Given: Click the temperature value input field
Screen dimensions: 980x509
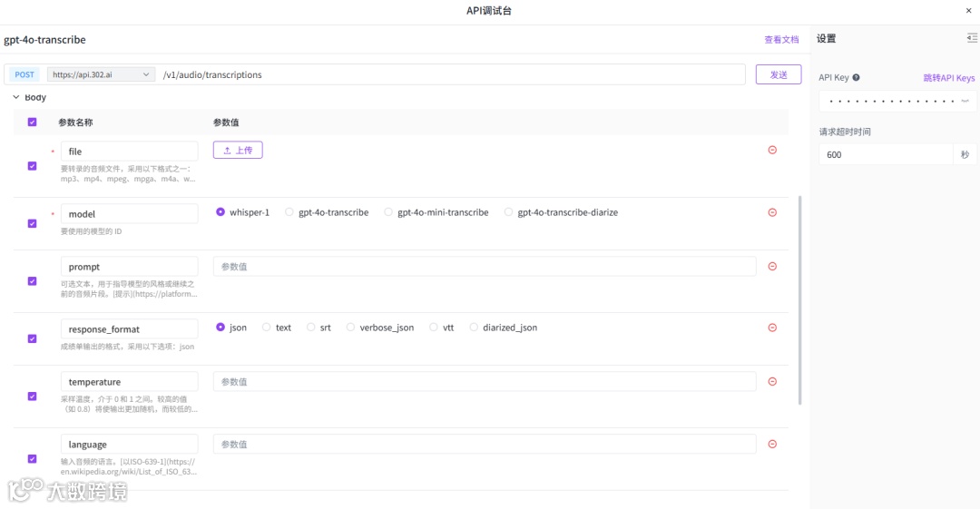Looking at the screenshot, I should (x=485, y=381).
